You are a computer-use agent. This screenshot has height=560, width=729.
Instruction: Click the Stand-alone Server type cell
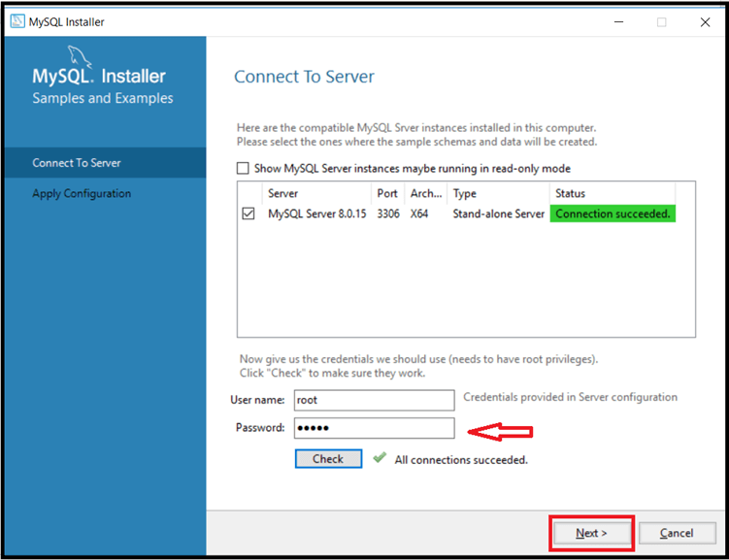click(498, 214)
